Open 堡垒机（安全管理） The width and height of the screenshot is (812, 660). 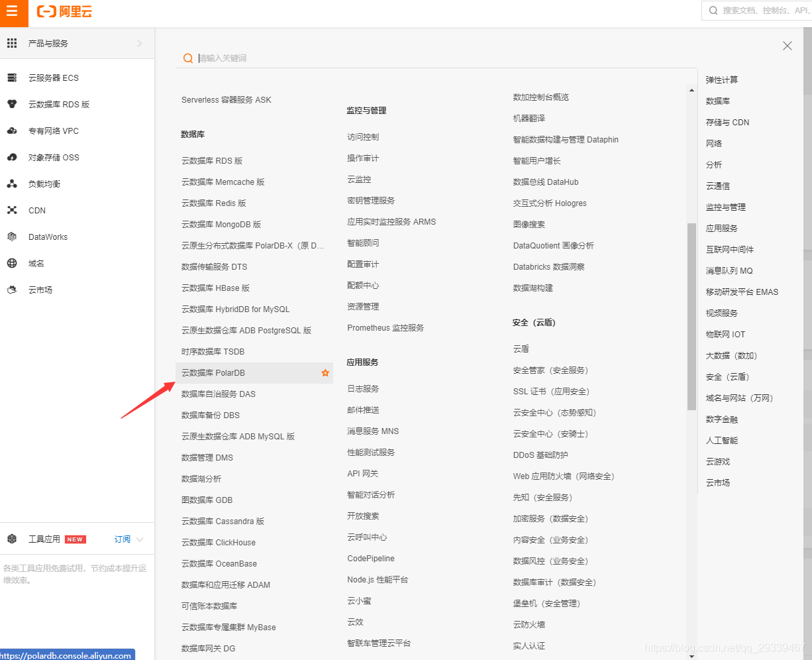(546, 604)
